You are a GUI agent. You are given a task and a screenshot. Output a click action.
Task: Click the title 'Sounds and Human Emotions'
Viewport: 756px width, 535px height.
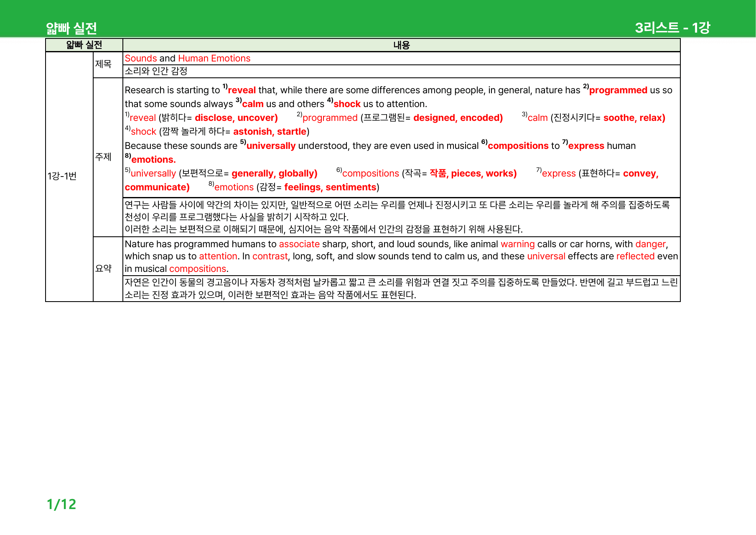pos(188,59)
